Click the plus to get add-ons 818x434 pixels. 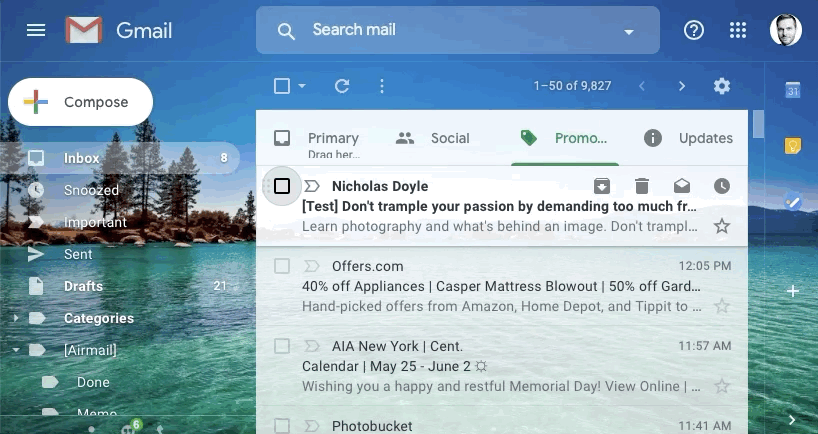coord(792,291)
